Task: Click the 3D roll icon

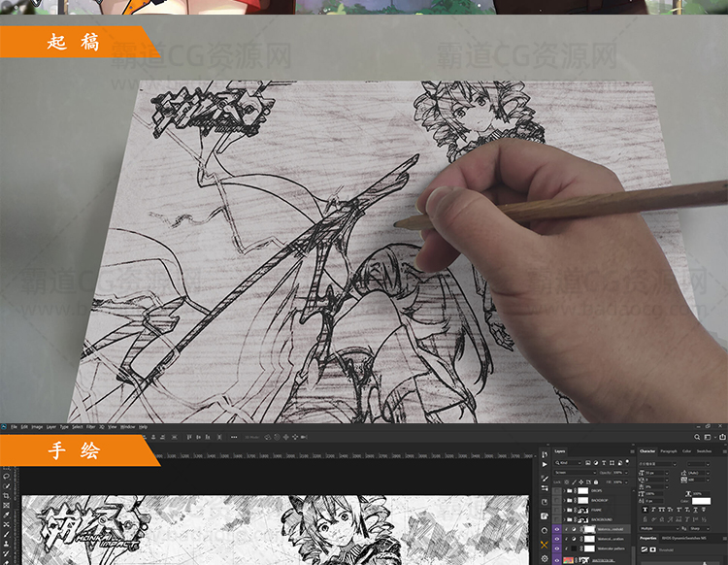Action: coord(278,437)
